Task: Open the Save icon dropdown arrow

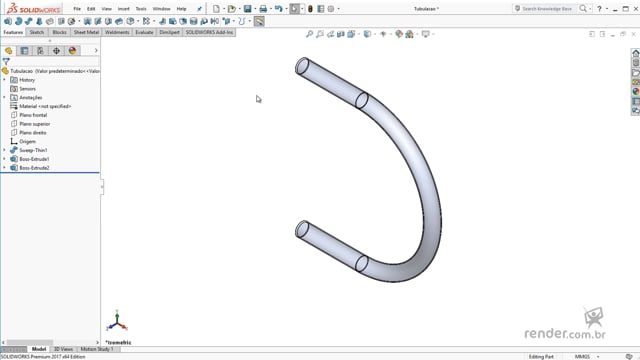Action: coord(255,9)
